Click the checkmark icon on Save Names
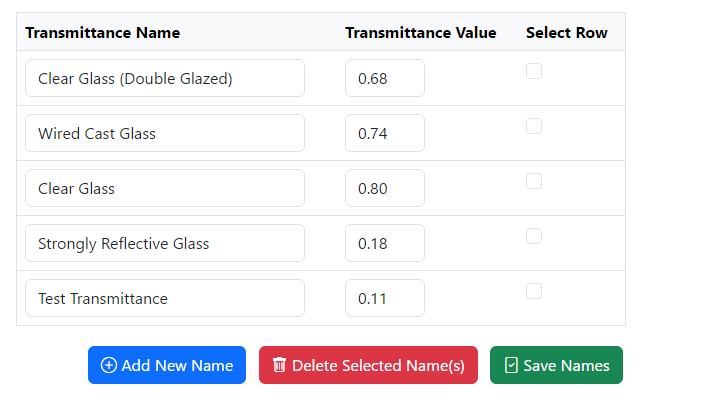This screenshot has width=701, height=404. click(511, 365)
